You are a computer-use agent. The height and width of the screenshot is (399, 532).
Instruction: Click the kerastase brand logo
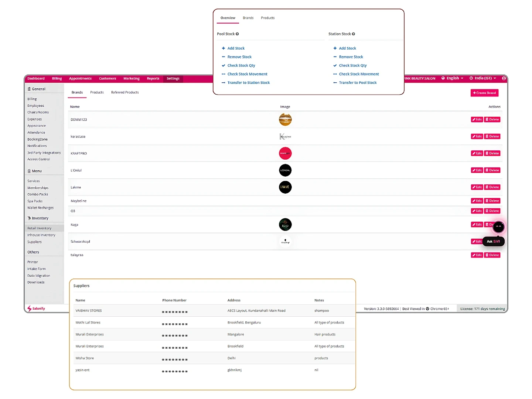pos(285,137)
